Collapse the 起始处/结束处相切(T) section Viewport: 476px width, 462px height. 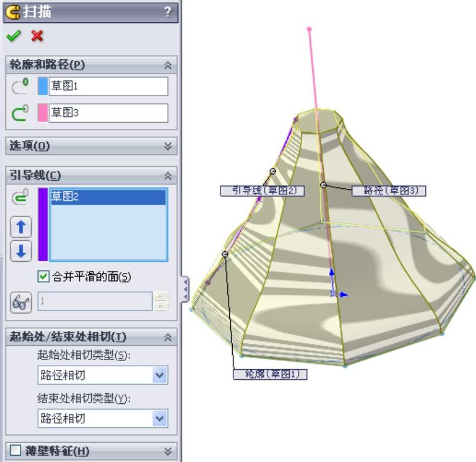(168, 338)
